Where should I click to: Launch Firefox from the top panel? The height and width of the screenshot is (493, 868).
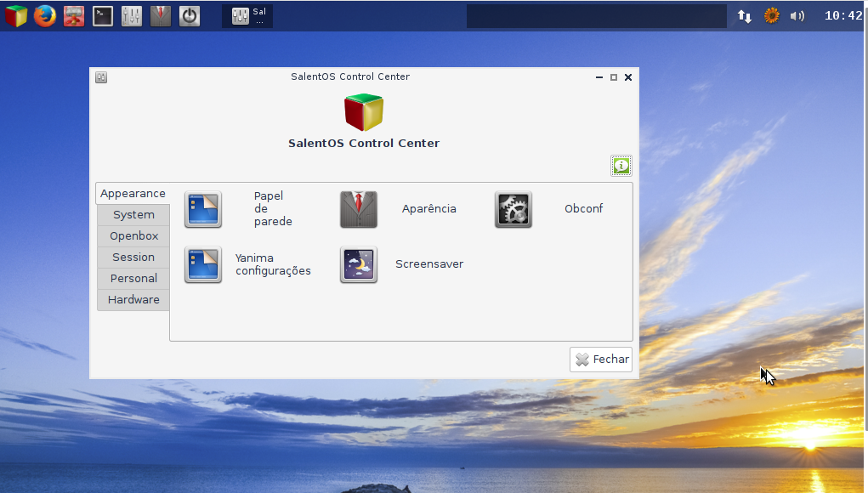(45, 16)
